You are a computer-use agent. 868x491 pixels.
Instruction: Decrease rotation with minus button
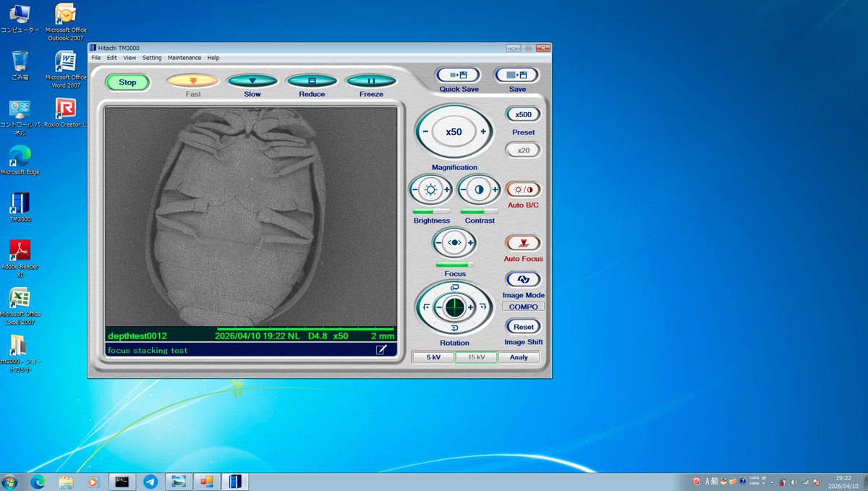[438, 307]
